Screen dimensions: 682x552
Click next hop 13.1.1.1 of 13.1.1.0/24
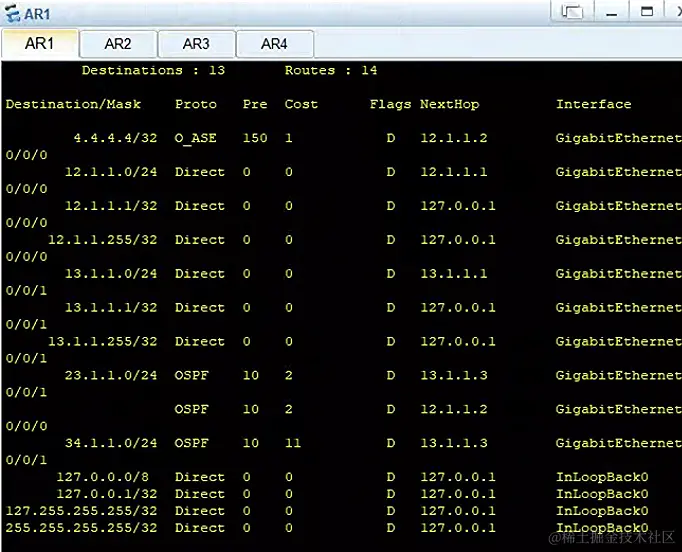point(454,274)
